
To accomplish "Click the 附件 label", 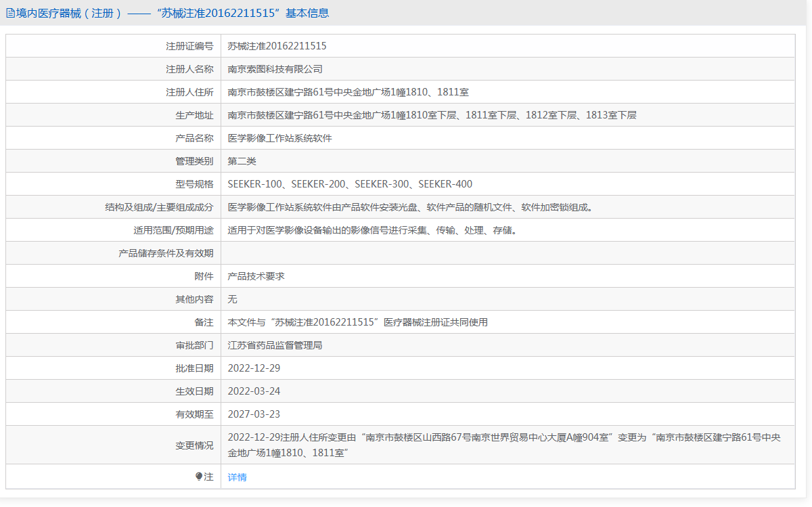I will [204, 276].
